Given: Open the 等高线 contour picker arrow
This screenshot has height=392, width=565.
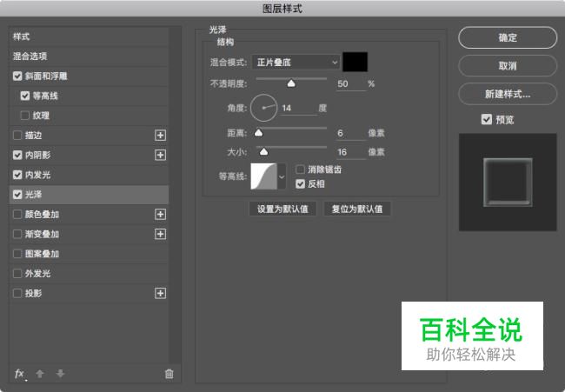Looking at the screenshot, I should point(282,176).
